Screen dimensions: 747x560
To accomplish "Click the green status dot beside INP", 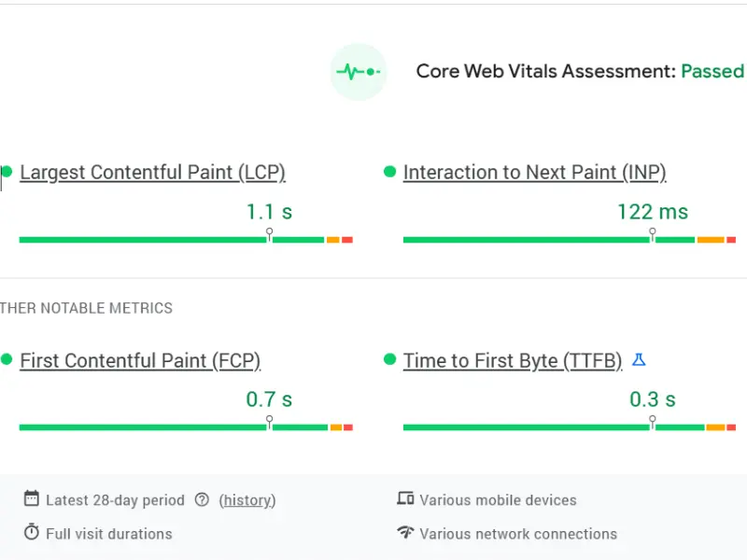I will click(x=392, y=172).
